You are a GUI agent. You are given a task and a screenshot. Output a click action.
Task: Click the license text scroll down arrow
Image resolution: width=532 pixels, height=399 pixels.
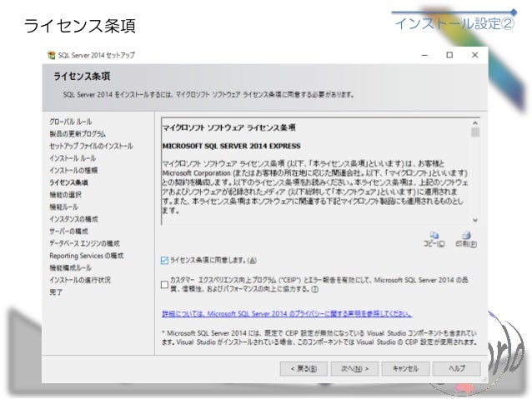pyautogui.click(x=475, y=220)
